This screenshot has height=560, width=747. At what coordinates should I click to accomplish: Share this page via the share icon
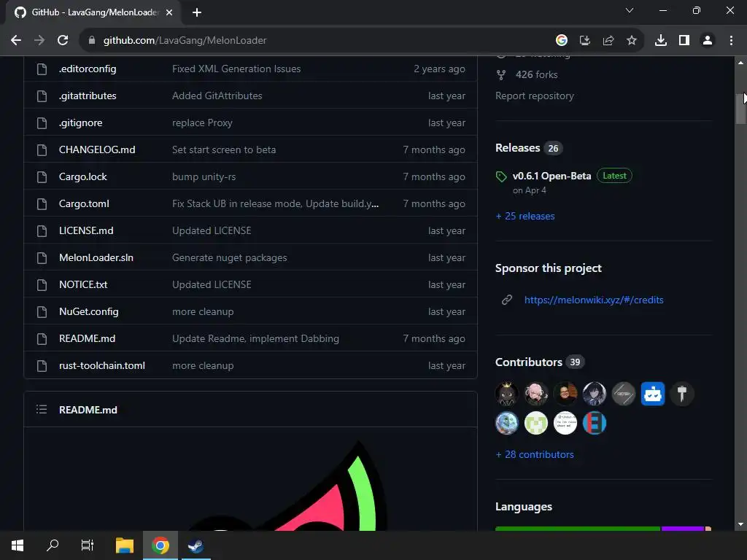[608, 41]
